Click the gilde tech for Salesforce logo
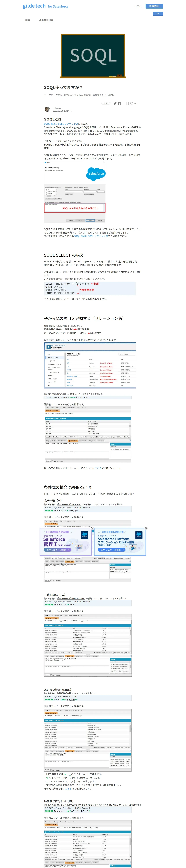The width and height of the screenshot is (186, 868). pyautogui.click(x=46, y=6)
